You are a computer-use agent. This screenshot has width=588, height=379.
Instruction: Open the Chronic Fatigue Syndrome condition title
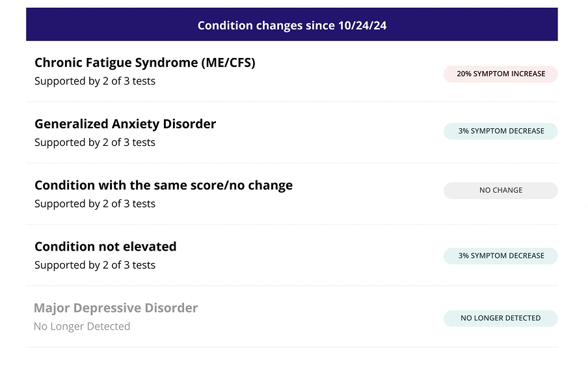[x=145, y=63]
